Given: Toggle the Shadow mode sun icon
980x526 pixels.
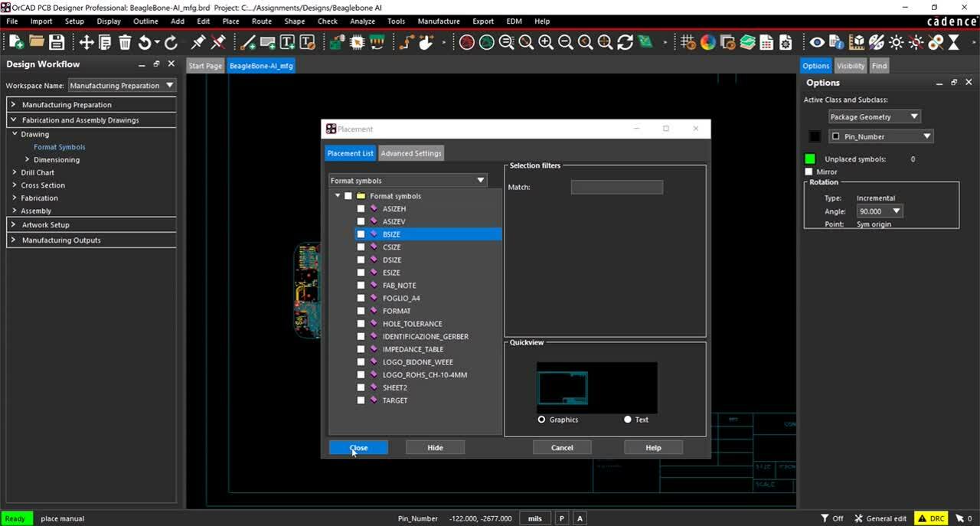Looking at the screenshot, I should point(896,41).
